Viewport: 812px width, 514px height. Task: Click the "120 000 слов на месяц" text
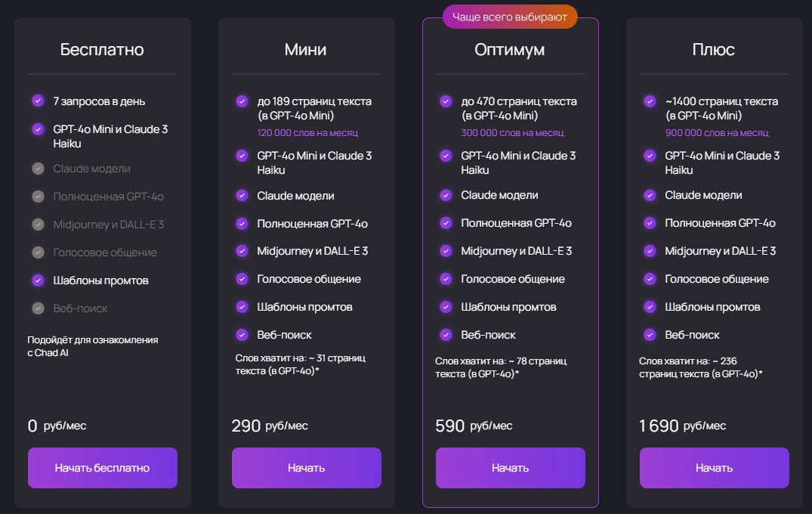[x=307, y=133]
